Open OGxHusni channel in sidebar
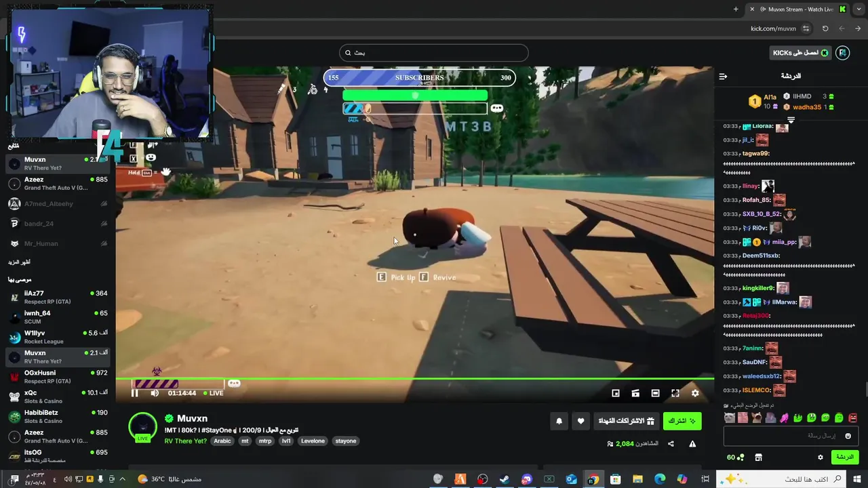The height and width of the screenshot is (488, 868). click(x=58, y=376)
